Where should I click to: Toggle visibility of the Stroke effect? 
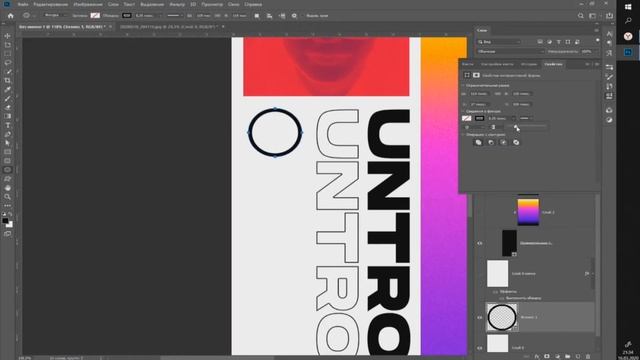click(x=502, y=298)
